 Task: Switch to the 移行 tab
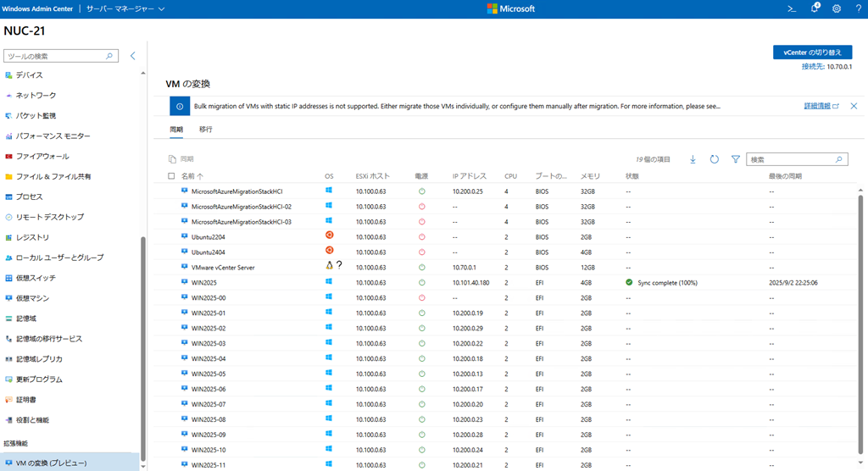(x=206, y=130)
